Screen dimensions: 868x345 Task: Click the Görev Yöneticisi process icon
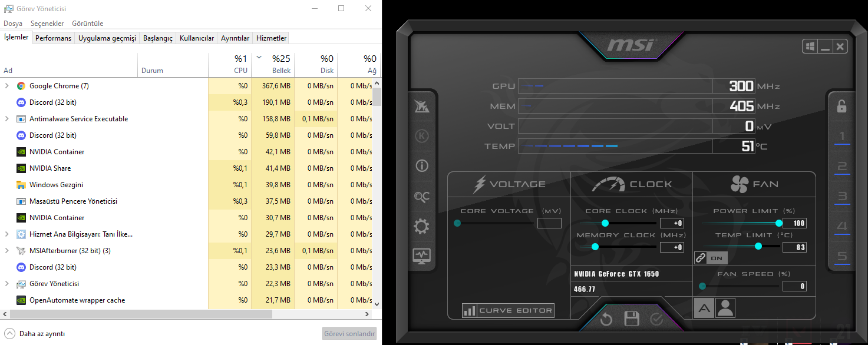21,284
